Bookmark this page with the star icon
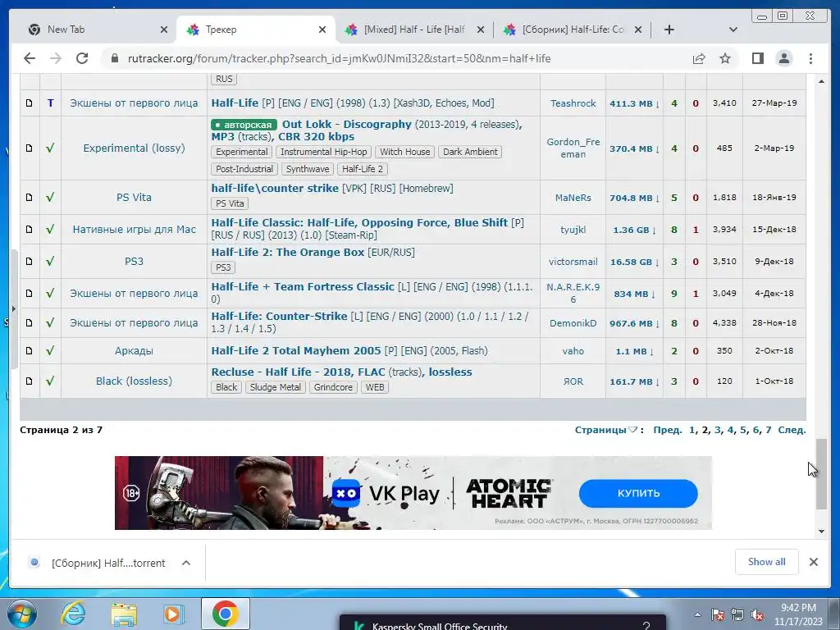Viewport: 840px width, 630px height. tap(725, 58)
